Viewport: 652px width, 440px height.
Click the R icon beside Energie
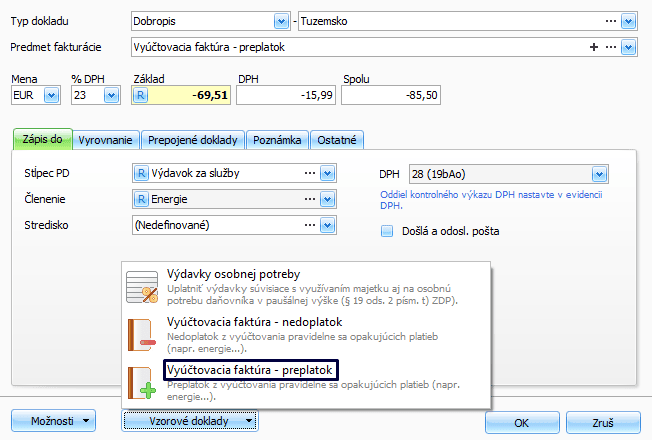click(141, 199)
